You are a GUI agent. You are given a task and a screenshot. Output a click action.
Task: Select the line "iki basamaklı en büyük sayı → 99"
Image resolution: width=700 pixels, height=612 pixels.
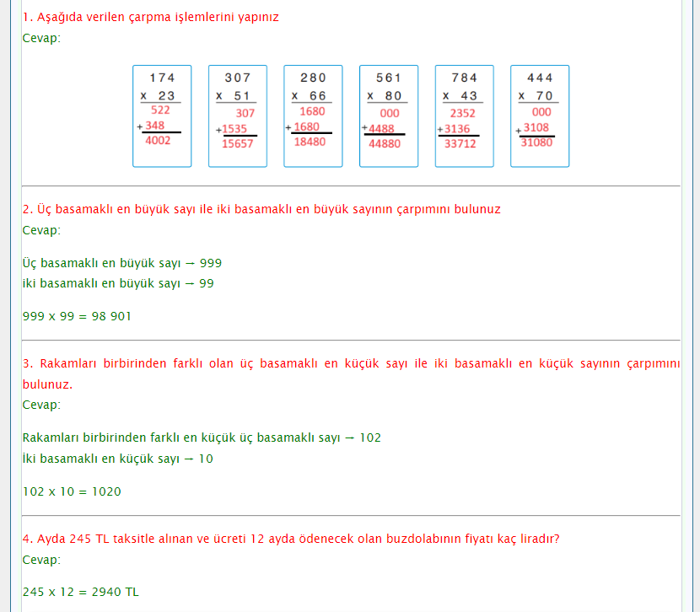point(118,283)
